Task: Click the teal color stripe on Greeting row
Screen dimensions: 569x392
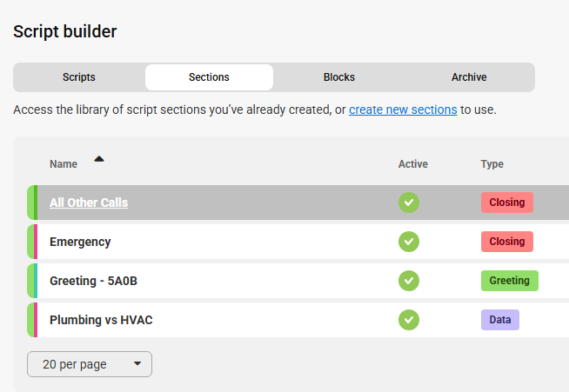Action: tap(36, 281)
